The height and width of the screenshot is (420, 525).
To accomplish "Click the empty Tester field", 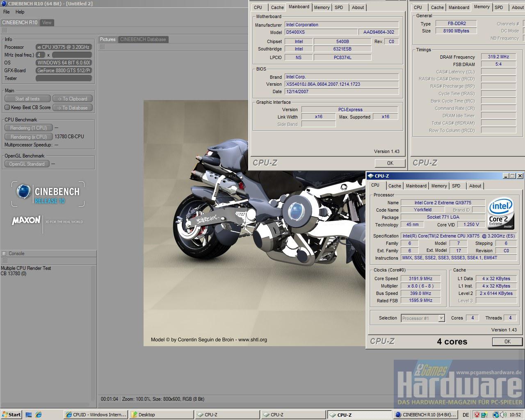I will pos(64,78).
